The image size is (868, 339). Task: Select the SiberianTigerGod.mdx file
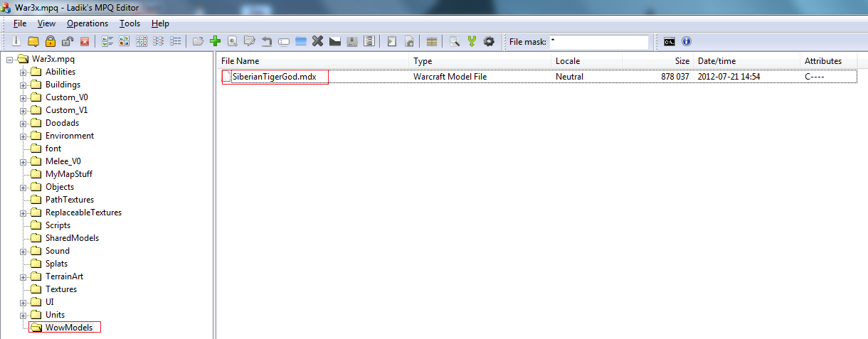coord(274,77)
